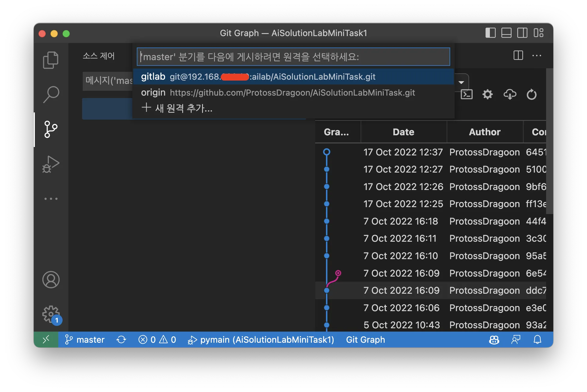Expand additional views ellipsis in activity bar
Screen dimensions: 587x392
click(51, 199)
